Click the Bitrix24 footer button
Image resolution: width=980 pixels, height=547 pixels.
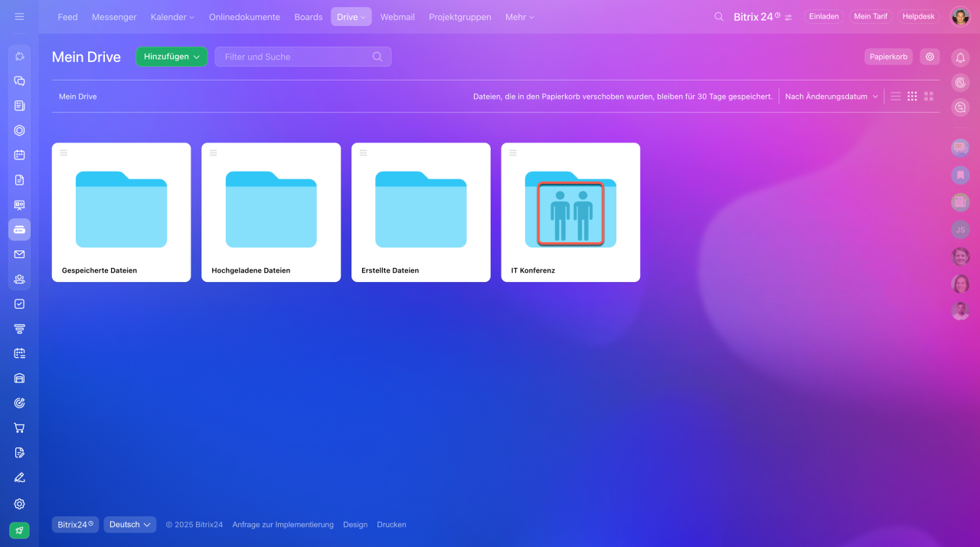tap(75, 525)
